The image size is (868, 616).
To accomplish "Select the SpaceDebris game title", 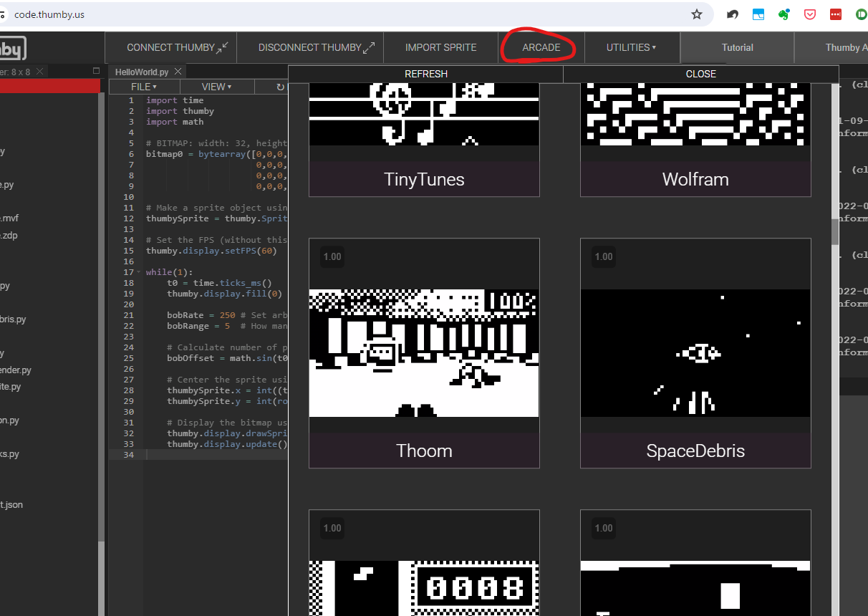I will pyautogui.click(x=695, y=451).
